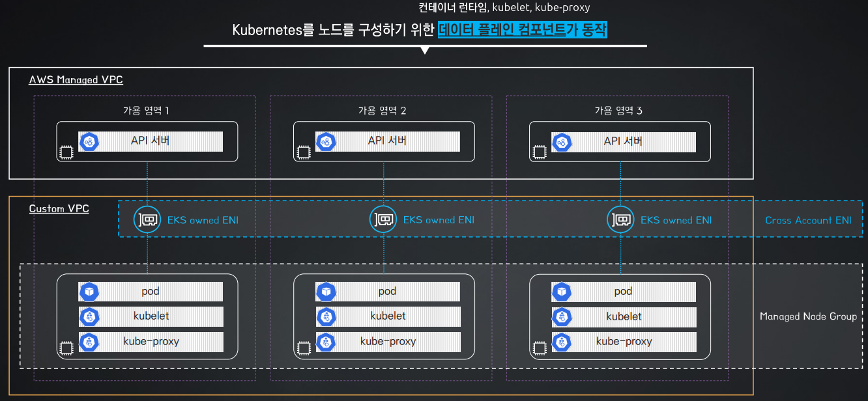
Task: Click the API 서버 Kubernetes icon in 가용 영역 2
Action: click(326, 141)
